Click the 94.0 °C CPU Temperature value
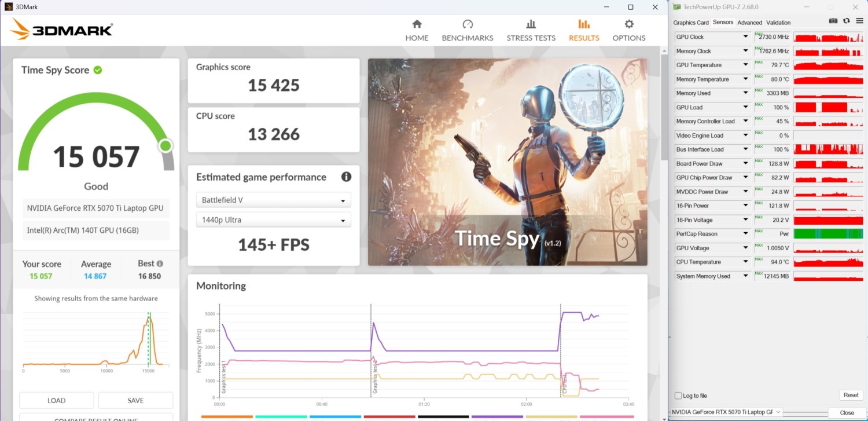 point(779,262)
